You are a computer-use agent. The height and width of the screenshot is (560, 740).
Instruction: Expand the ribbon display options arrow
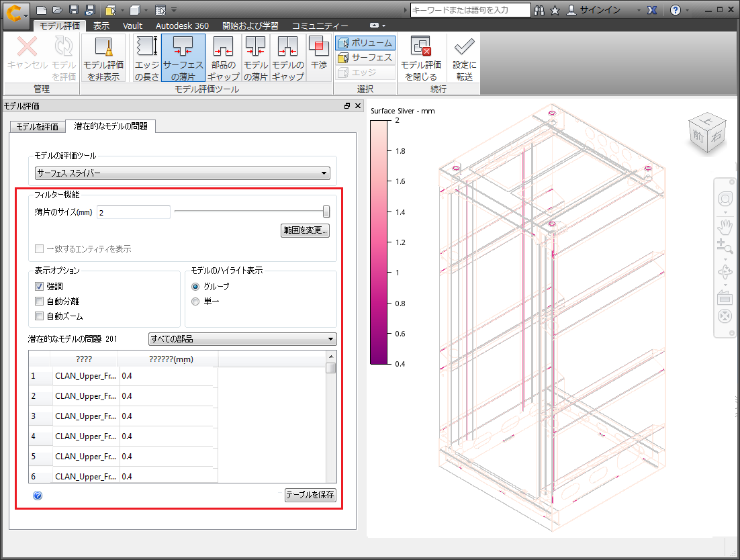[x=383, y=26]
